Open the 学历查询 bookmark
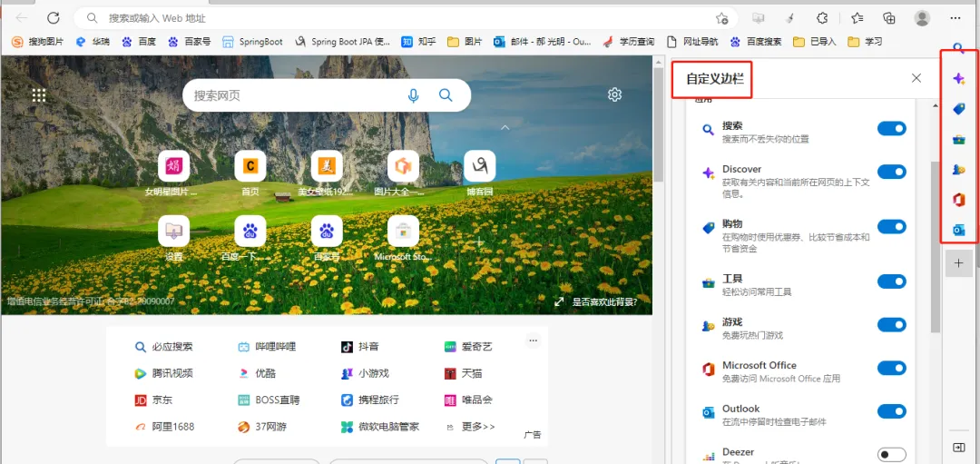 pyautogui.click(x=628, y=42)
